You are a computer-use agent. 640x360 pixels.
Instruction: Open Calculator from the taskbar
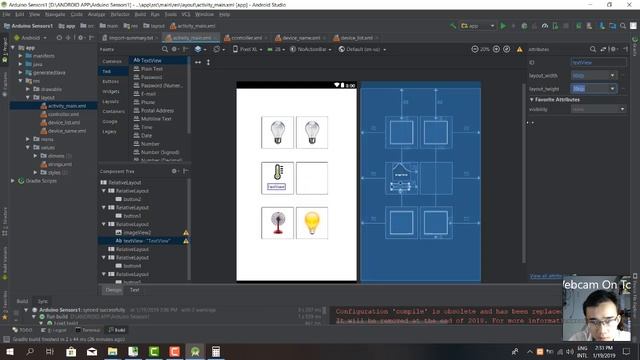tap(216, 351)
